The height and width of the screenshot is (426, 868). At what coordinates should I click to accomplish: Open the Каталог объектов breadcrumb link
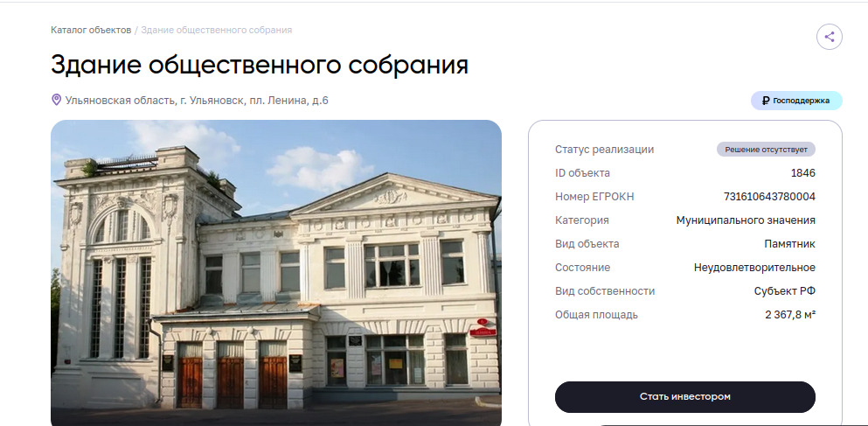(x=91, y=30)
